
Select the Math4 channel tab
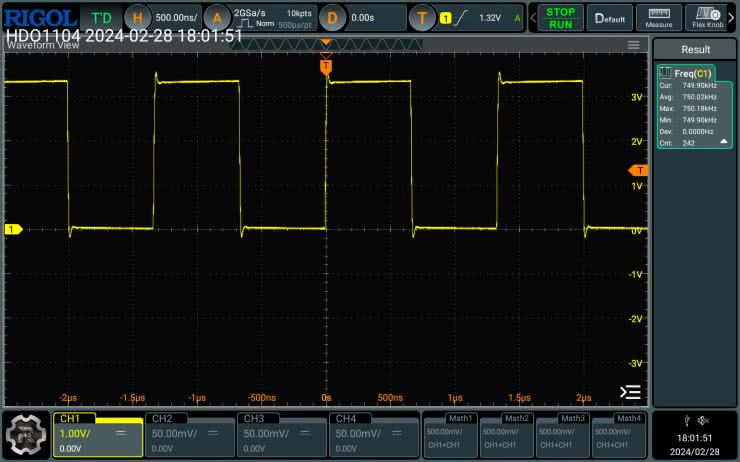618,433
